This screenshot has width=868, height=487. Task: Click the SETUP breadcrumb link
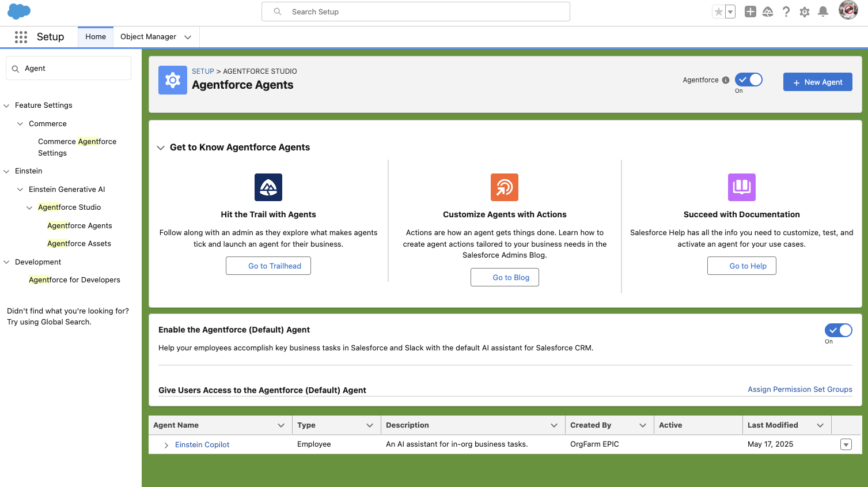tap(203, 71)
